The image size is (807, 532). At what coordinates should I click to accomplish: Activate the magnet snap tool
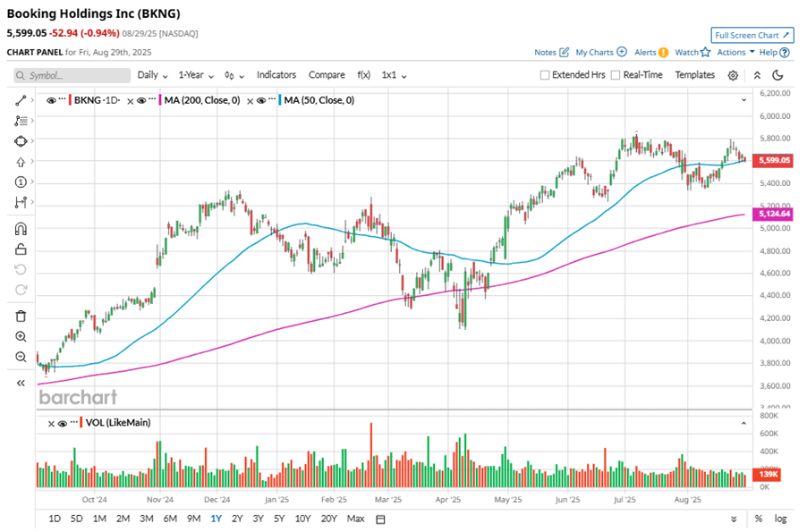pyautogui.click(x=21, y=229)
